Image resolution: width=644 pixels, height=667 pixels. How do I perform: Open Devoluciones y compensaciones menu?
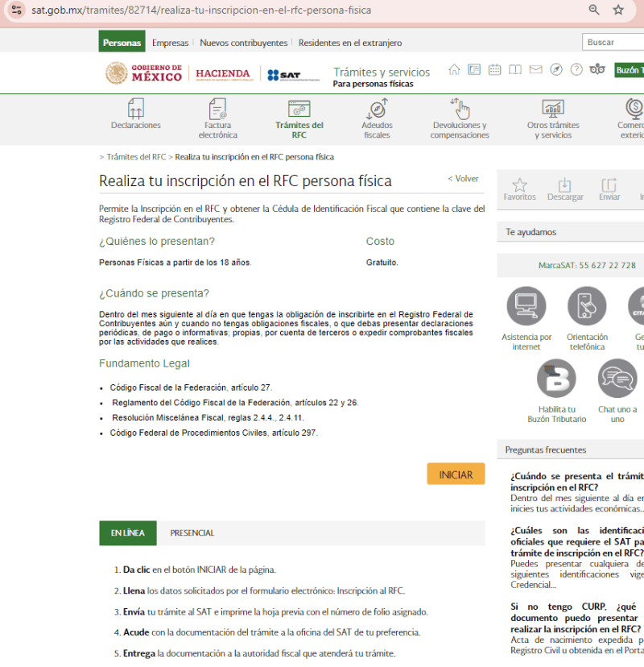[460, 118]
